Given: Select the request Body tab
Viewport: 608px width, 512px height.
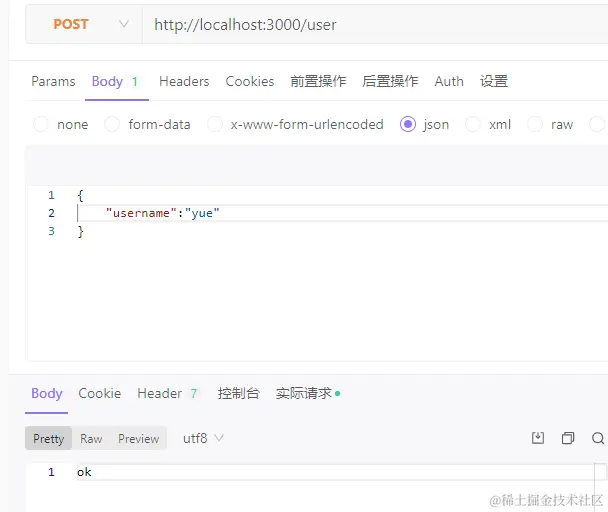Looking at the screenshot, I should click(x=116, y=81).
